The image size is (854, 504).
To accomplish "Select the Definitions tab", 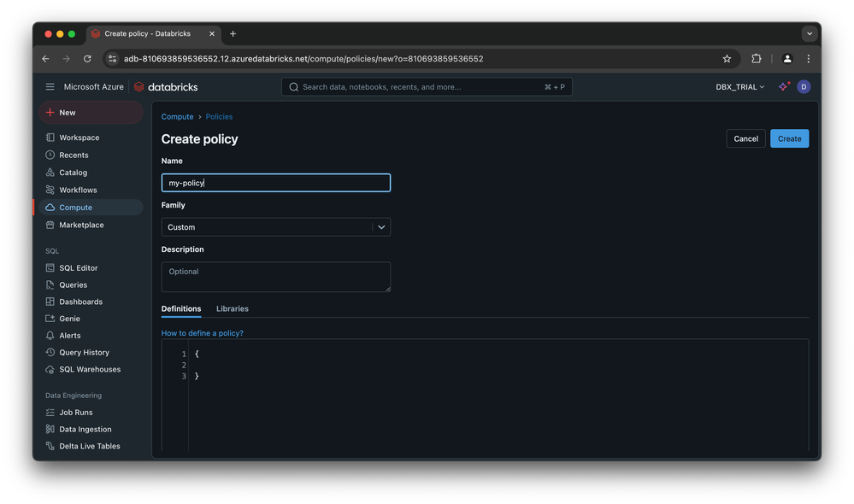I will coord(181,308).
